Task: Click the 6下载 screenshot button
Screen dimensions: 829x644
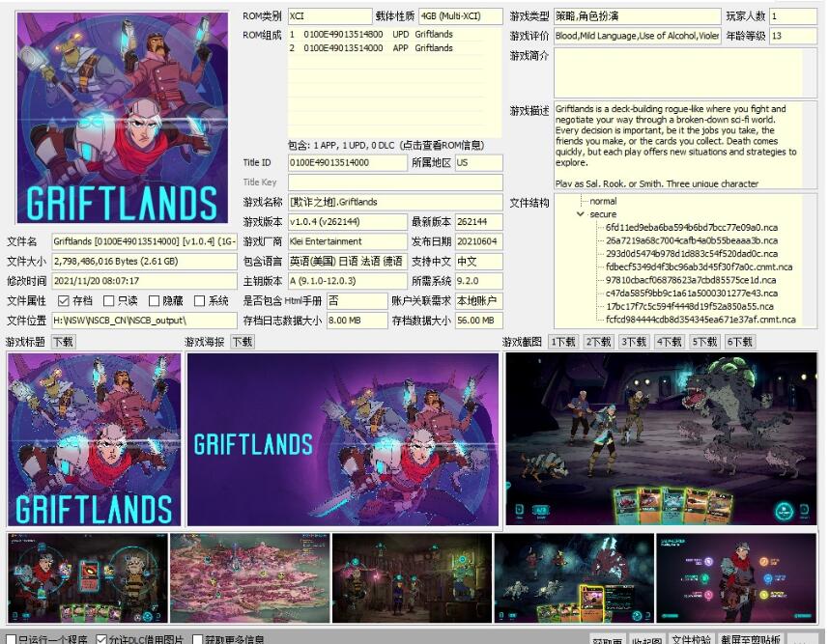Action: [x=739, y=342]
